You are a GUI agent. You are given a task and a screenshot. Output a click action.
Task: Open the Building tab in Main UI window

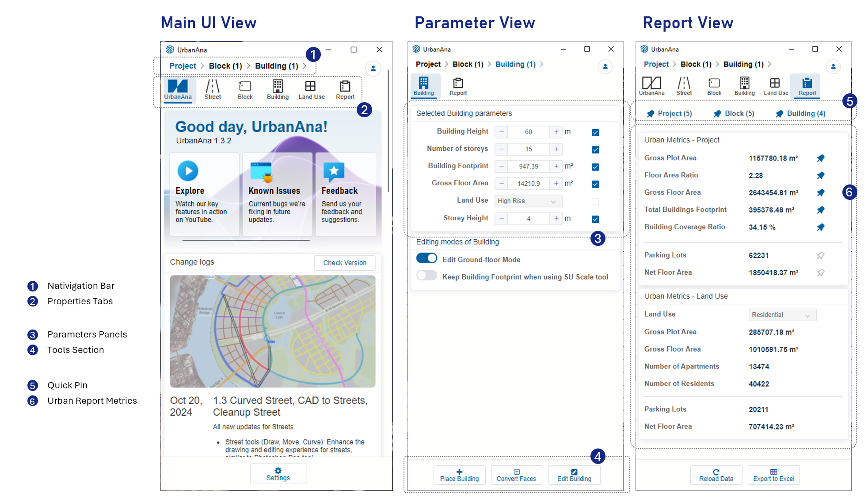tap(278, 90)
